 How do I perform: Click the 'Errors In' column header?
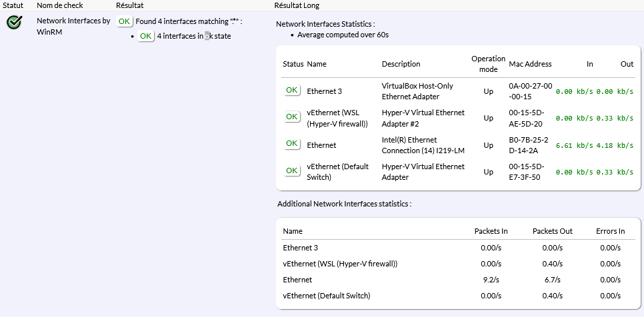coord(610,231)
